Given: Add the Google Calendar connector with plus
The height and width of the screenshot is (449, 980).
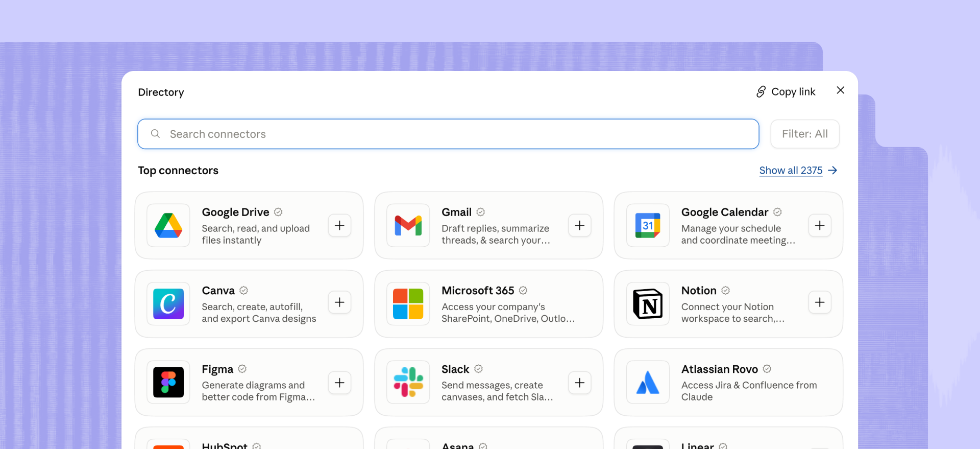Looking at the screenshot, I should (x=820, y=225).
